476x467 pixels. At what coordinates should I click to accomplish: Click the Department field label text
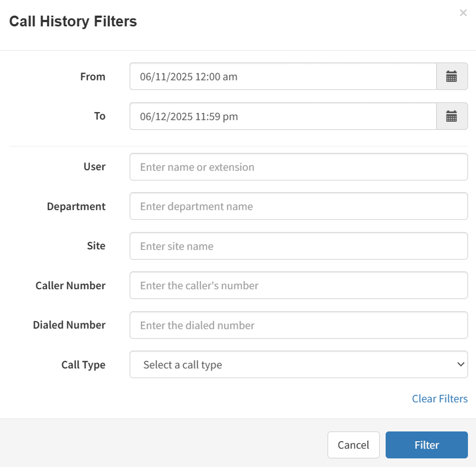tap(76, 207)
